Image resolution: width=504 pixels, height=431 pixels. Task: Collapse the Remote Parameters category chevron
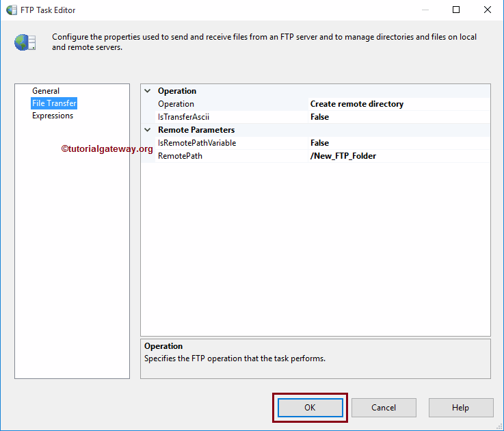(x=148, y=129)
